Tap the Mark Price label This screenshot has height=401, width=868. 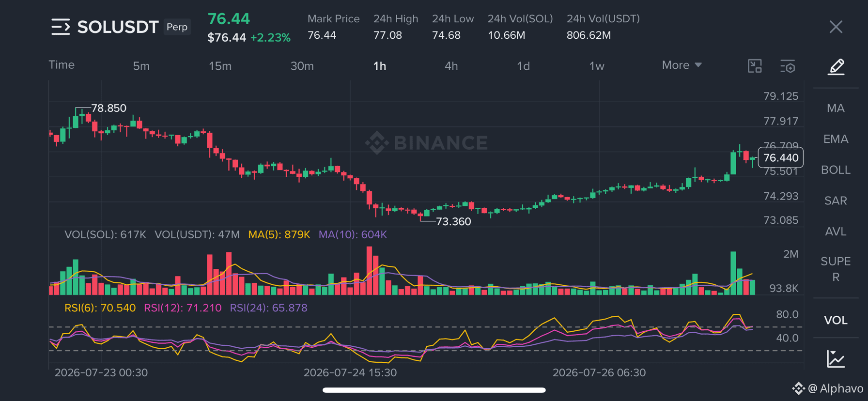(x=333, y=19)
